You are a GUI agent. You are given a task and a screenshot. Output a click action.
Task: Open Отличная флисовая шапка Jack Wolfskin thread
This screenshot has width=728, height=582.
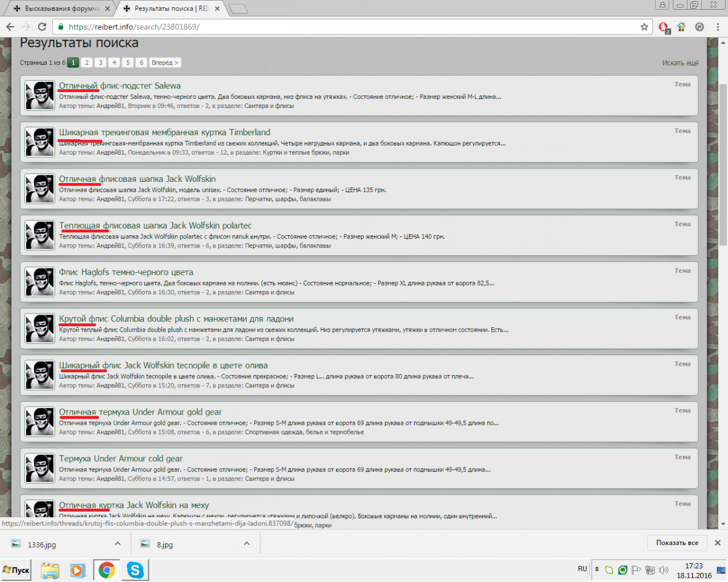tap(137, 179)
